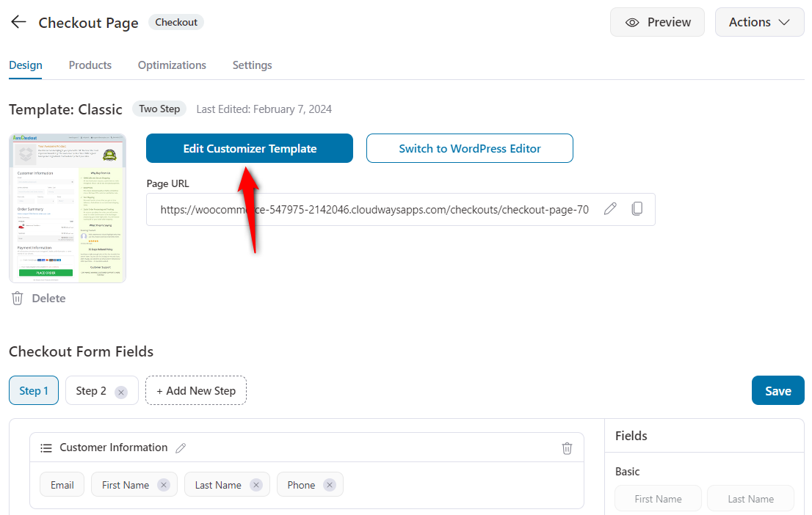Click the checkout template thumbnail preview

[x=67, y=208]
